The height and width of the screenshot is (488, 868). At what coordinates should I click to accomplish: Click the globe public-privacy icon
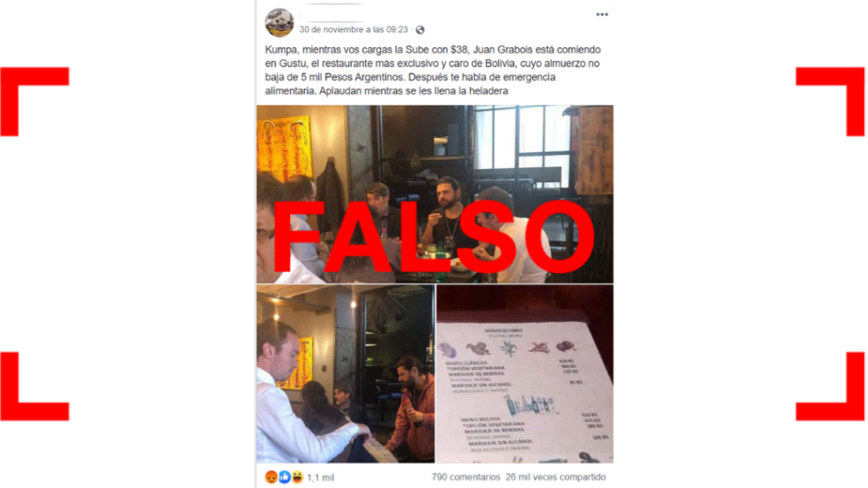point(420,30)
